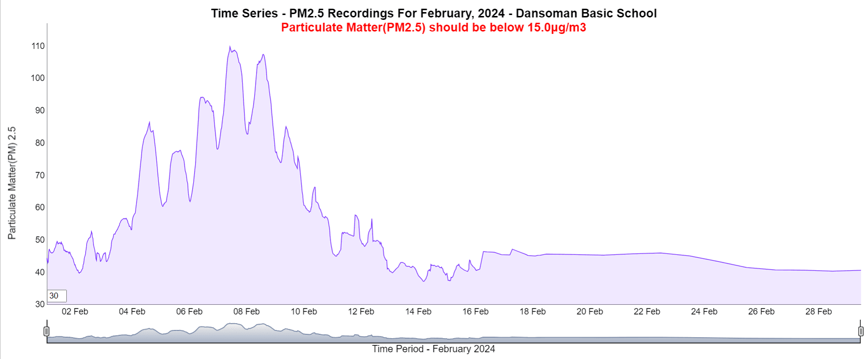Image resolution: width=868 pixels, height=359 pixels.
Task: Click the '14 Feb' x-axis label
Action: pyautogui.click(x=418, y=312)
